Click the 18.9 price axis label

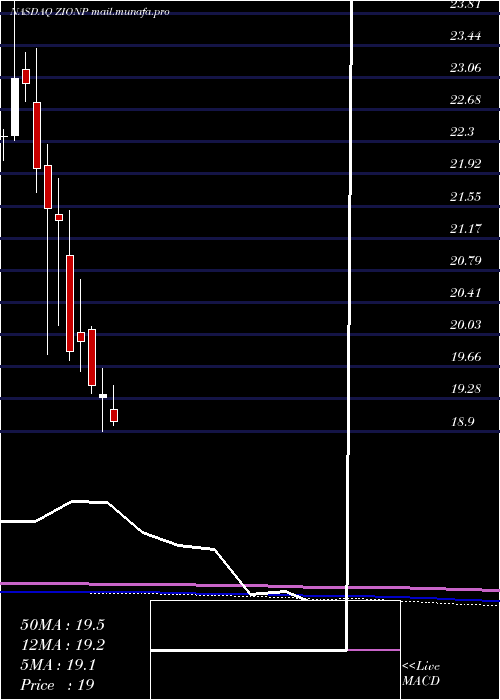tap(462, 421)
